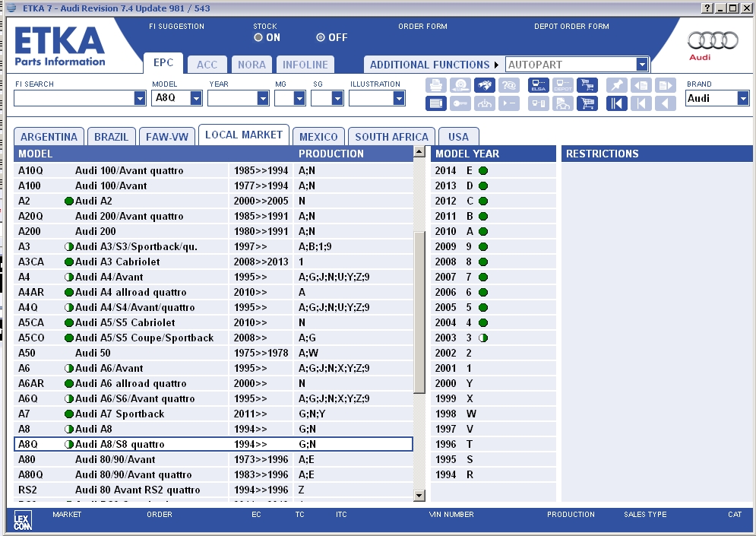756x536 pixels.
Task: Click the title bar help question mark
Action: (x=707, y=8)
